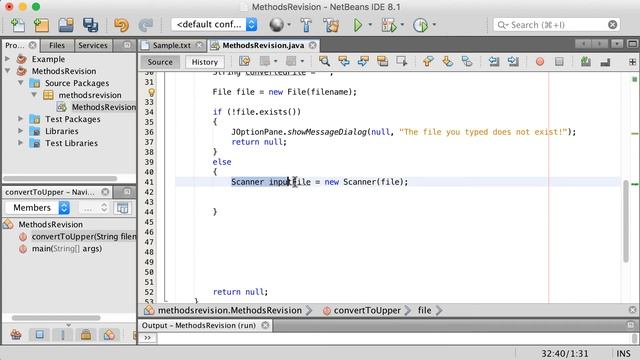Viewport: 640px width, 360px height.
Task: Open the Members view dropdown
Action: [x=38, y=208]
